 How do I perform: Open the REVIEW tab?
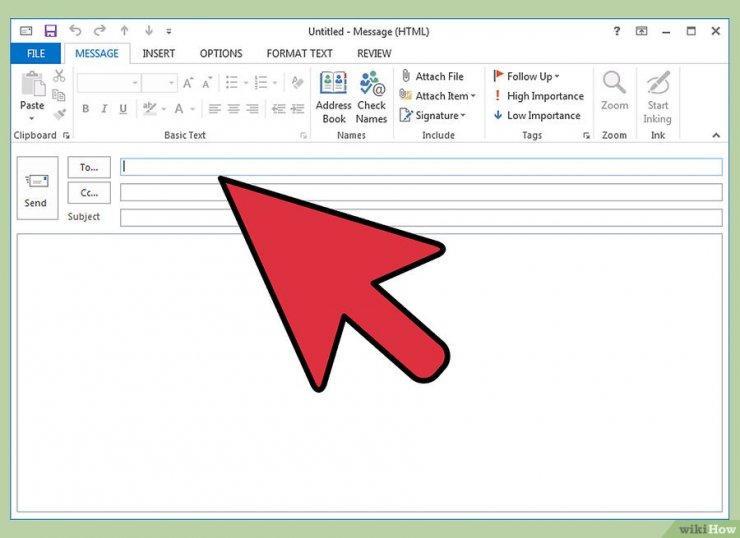point(374,53)
